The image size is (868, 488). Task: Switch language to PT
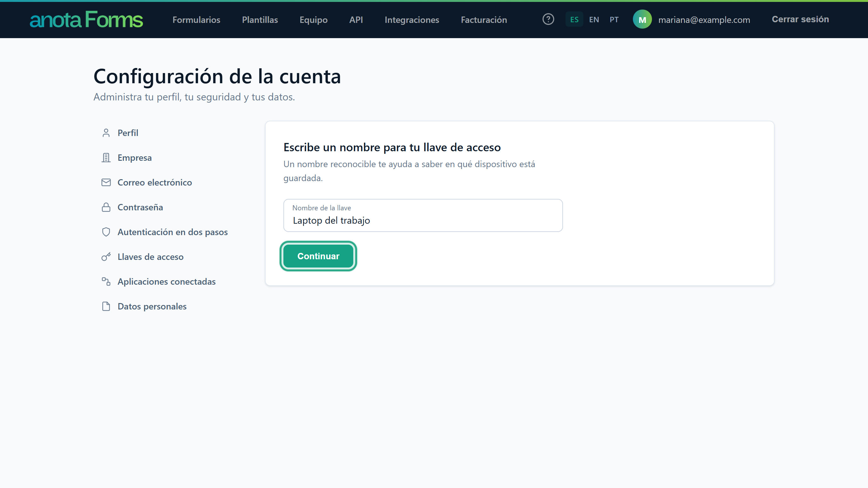click(614, 20)
